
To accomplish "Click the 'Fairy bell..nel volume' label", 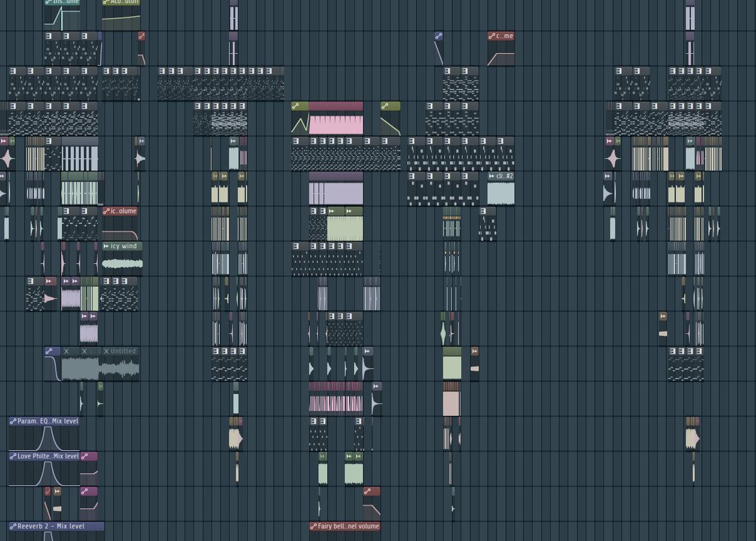I will click(x=345, y=526).
